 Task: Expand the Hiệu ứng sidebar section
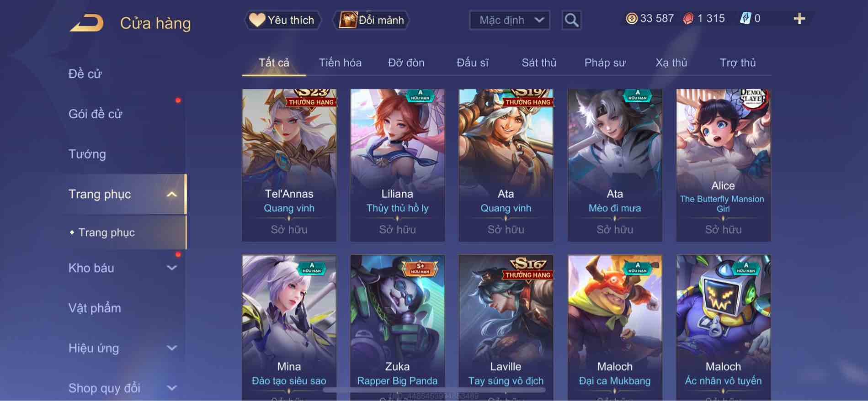tap(172, 348)
